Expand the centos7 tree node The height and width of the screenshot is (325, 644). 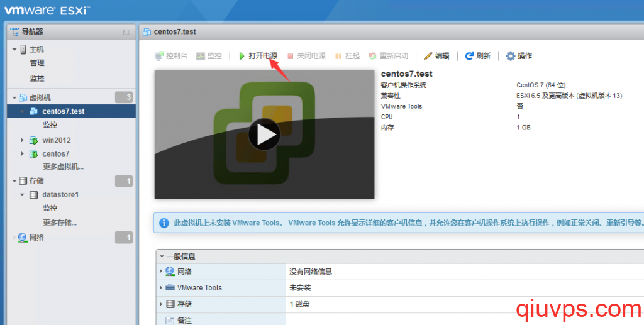tap(22, 154)
